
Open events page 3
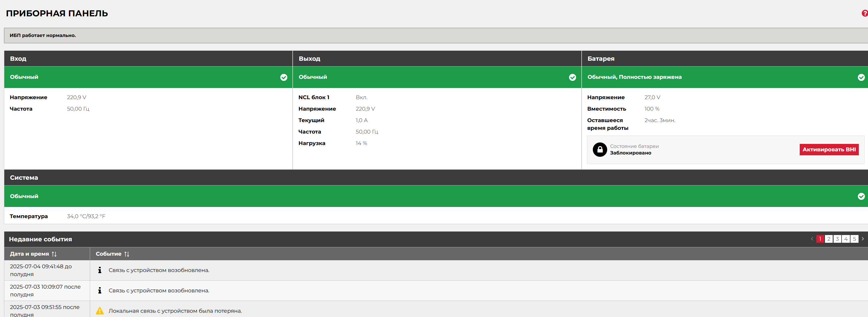click(837, 239)
